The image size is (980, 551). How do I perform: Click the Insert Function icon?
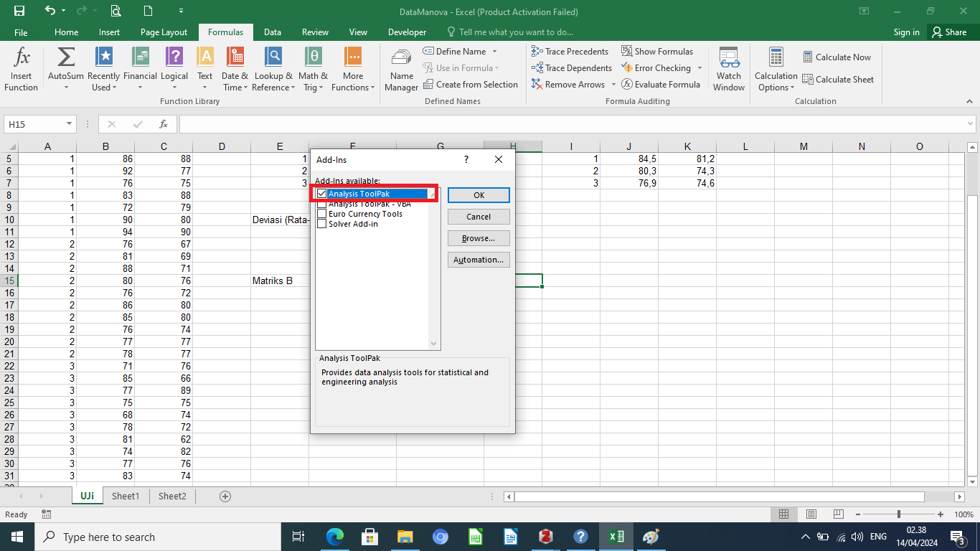(22, 57)
